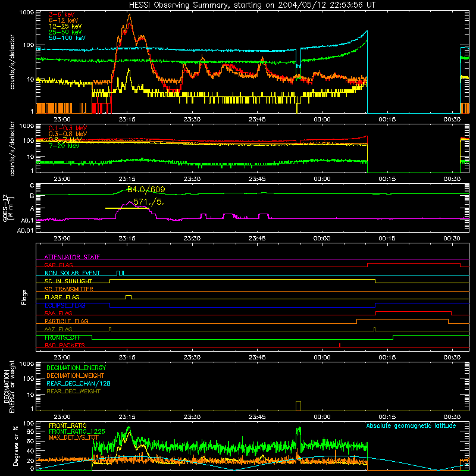
Task: Click the NON_SOLAR_EVENT double pulse
Action: pyautogui.click(x=120, y=273)
